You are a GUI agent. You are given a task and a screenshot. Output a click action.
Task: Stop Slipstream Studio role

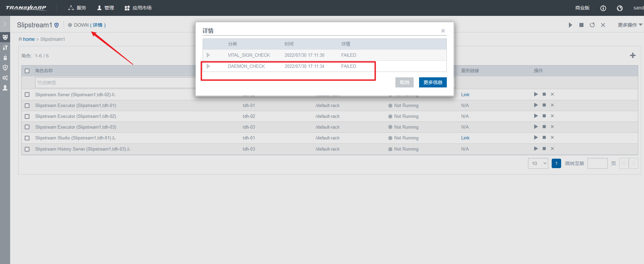[544, 137]
